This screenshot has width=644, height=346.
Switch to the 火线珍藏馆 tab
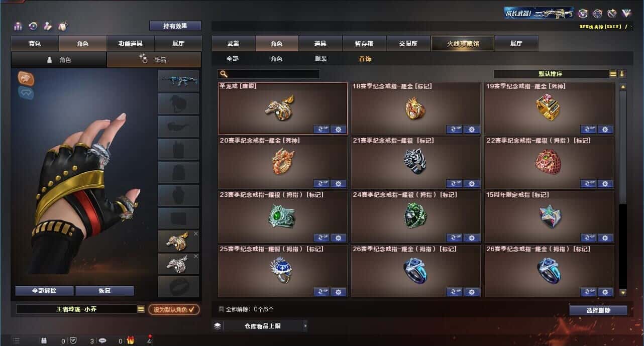pos(463,44)
